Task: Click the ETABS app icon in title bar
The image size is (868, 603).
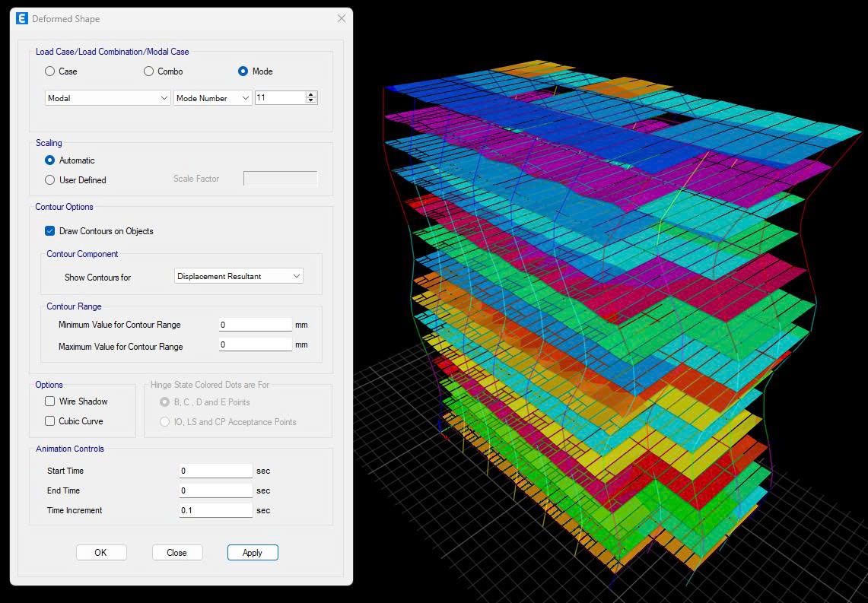Action: tap(22, 19)
